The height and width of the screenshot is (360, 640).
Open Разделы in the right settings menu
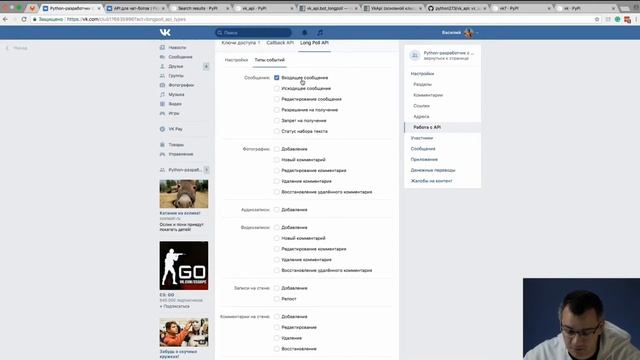(422, 84)
